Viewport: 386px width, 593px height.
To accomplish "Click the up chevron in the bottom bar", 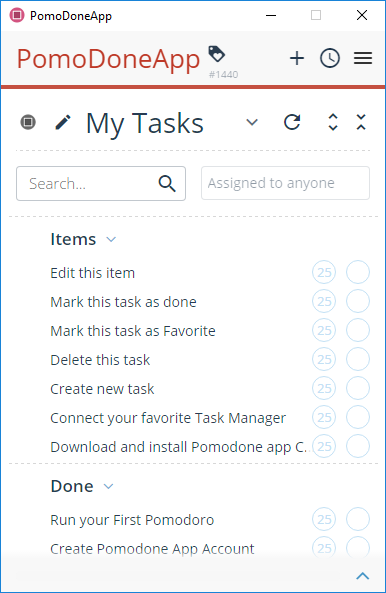I will pos(363,576).
